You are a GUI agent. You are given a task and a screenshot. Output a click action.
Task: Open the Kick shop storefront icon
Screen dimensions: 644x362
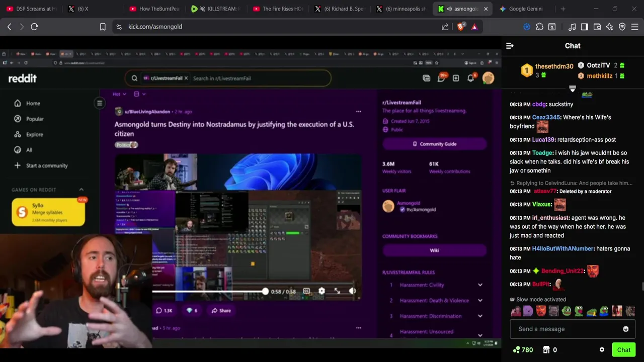coord(546,350)
